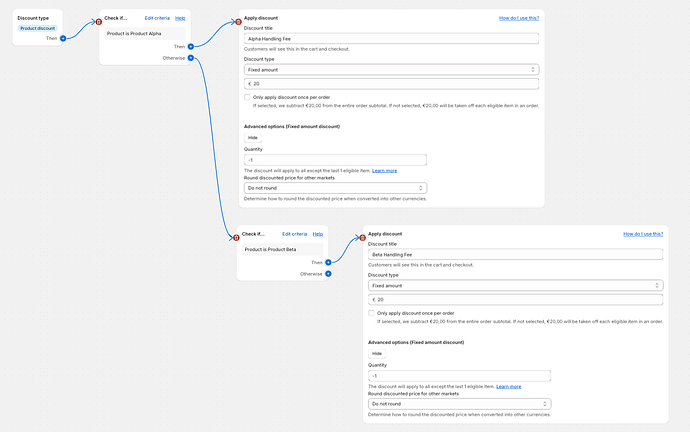Open "How do I use this?" in Alpha panel

coord(519,18)
